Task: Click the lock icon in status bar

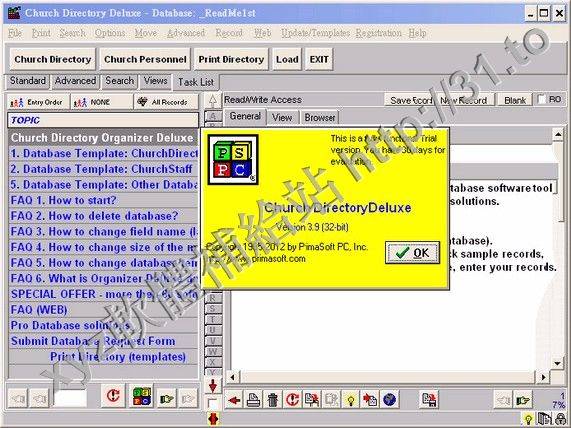Action: point(561,419)
